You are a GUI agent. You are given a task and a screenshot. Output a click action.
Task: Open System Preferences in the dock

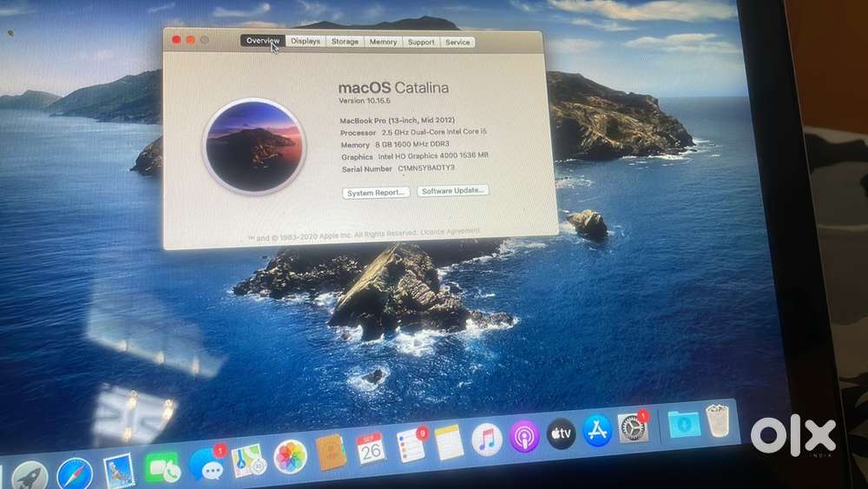(x=633, y=427)
